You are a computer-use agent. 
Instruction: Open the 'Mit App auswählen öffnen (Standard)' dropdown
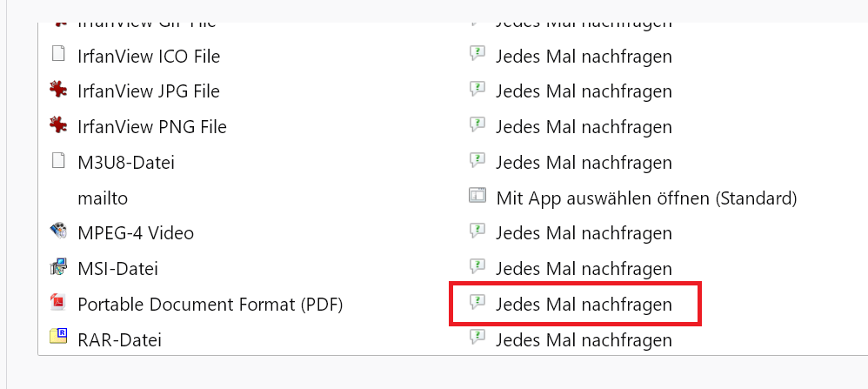point(646,198)
